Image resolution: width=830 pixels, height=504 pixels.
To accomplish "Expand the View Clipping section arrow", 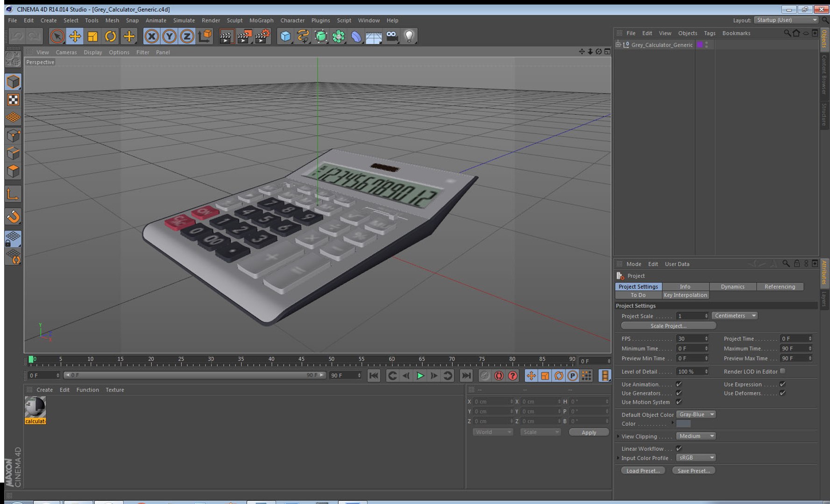I will pos(618,436).
